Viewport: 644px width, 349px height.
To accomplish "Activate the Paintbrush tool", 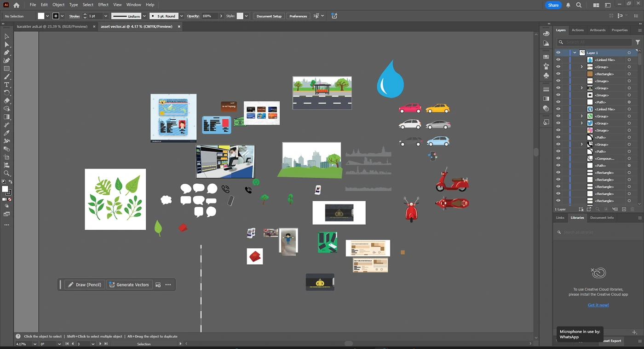I will coord(7,76).
